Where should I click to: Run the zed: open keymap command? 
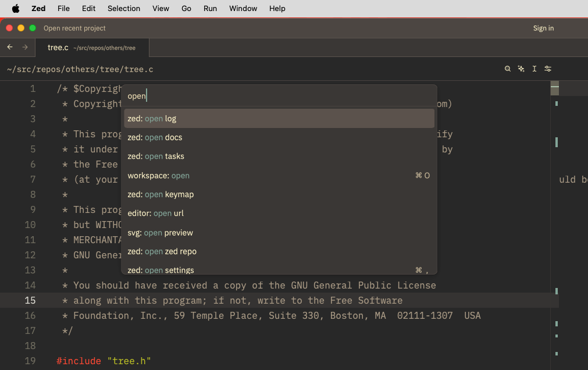click(279, 194)
